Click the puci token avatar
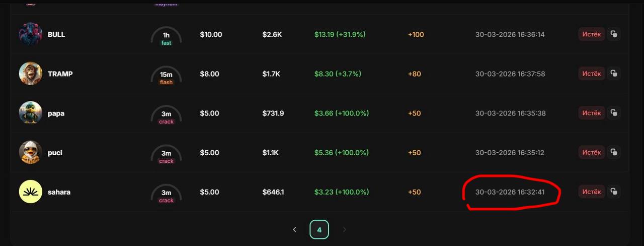This screenshot has width=644, height=246. click(x=30, y=152)
